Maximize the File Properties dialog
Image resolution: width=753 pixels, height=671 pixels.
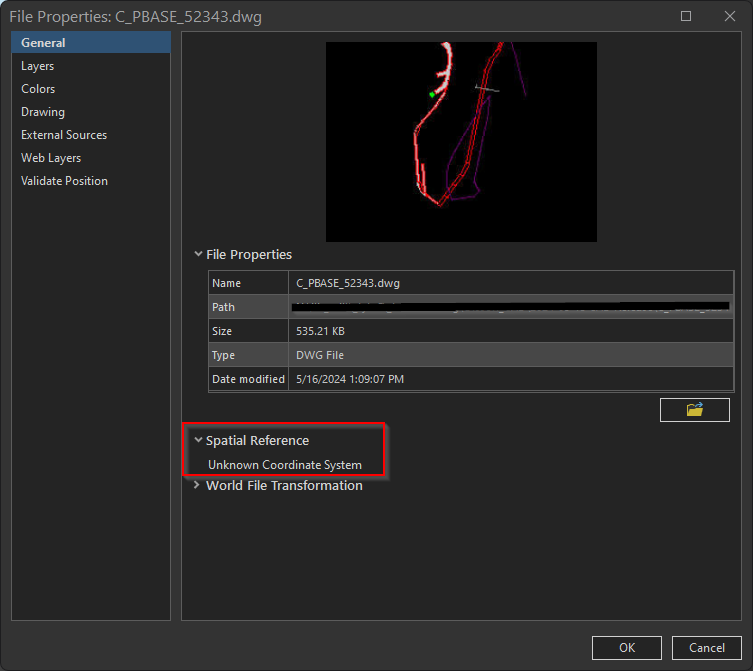(686, 16)
